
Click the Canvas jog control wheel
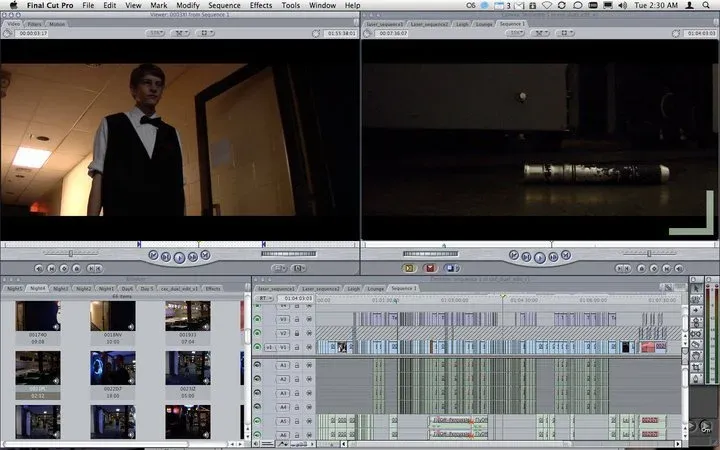tap(431, 253)
